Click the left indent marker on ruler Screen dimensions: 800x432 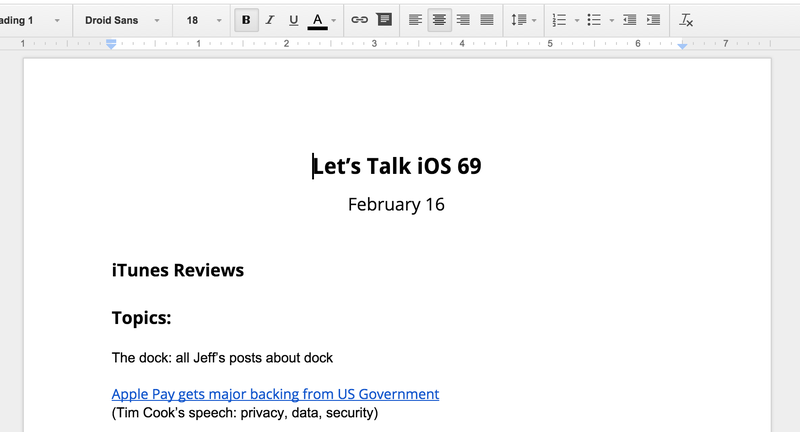point(111,44)
